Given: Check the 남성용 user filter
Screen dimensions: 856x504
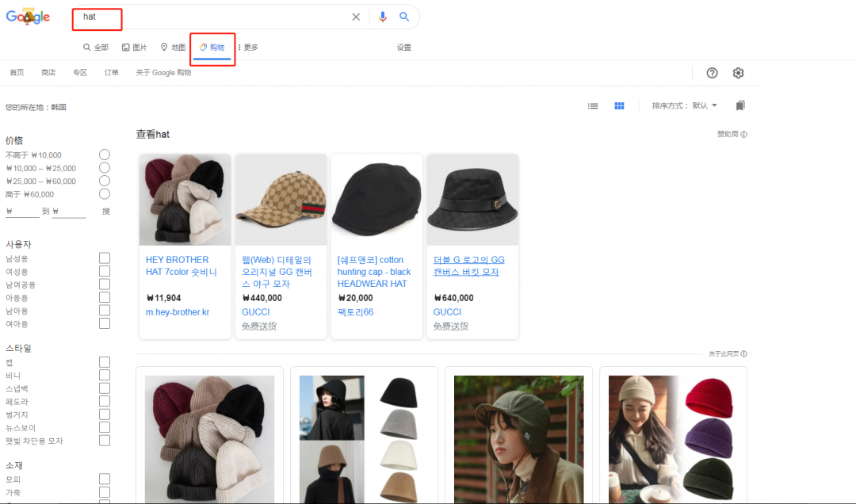Looking at the screenshot, I should click(x=105, y=258).
